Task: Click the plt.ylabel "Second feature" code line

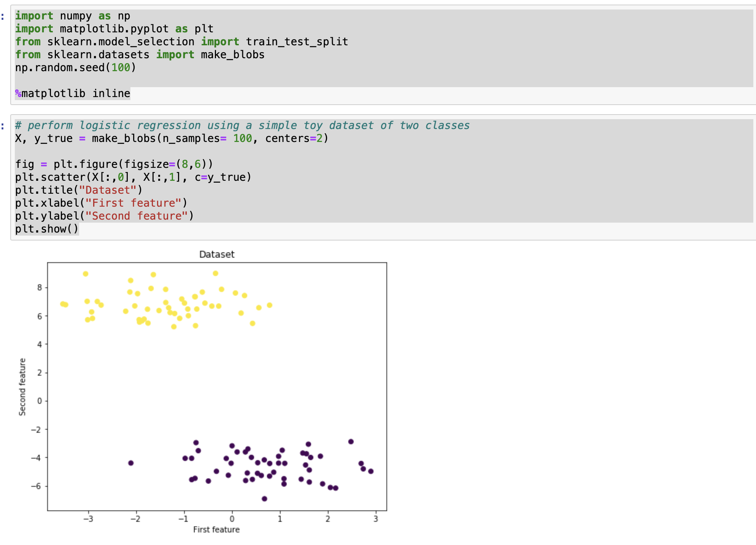Action: pyautogui.click(x=104, y=216)
